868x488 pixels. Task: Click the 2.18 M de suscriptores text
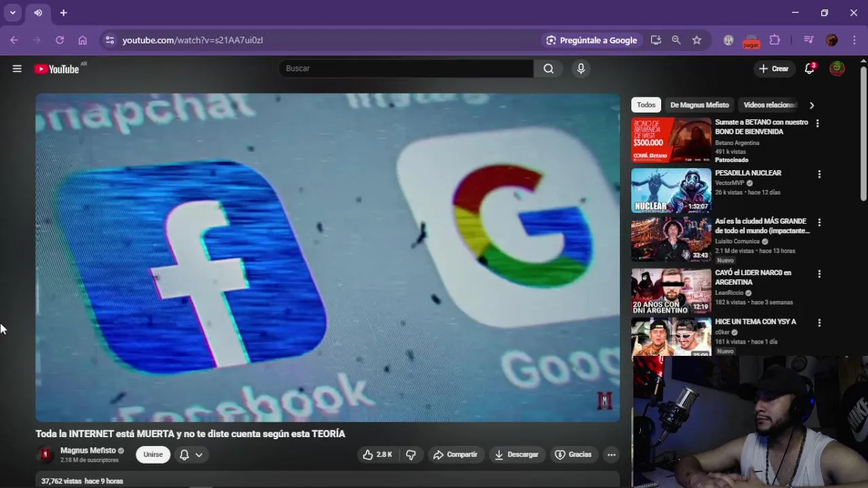90,460
